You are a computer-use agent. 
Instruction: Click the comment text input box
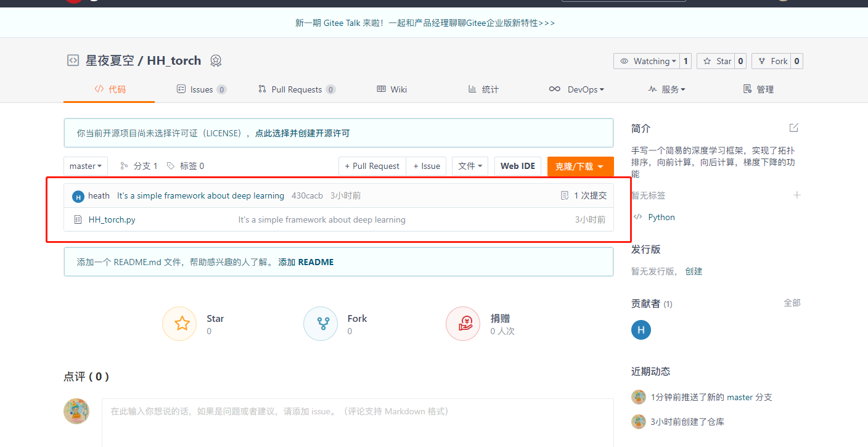coord(358,422)
